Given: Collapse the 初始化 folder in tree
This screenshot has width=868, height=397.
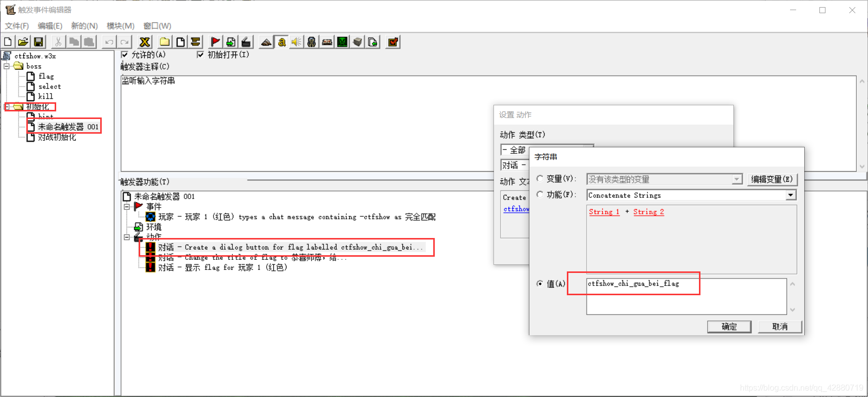Looking at the screenshot, I should (x=7, y=107).
